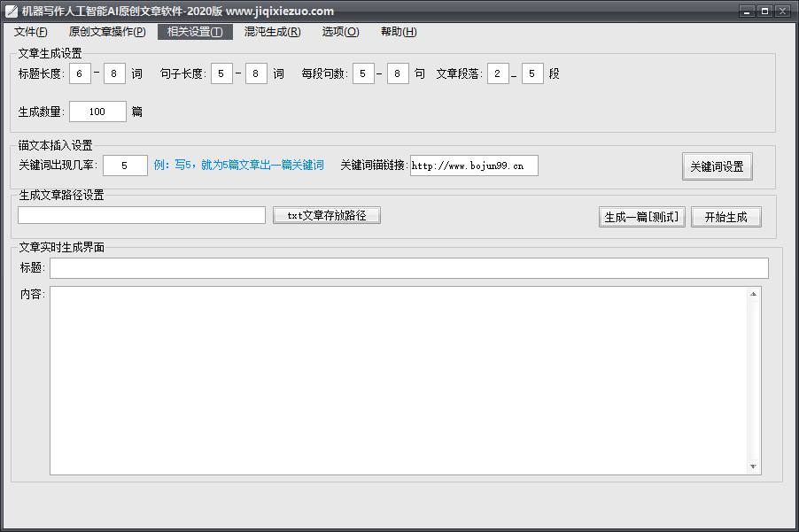Focus the 关键词出现几率 input box
The width and height of the screenshot is (799, 532).
pos(125,166)
